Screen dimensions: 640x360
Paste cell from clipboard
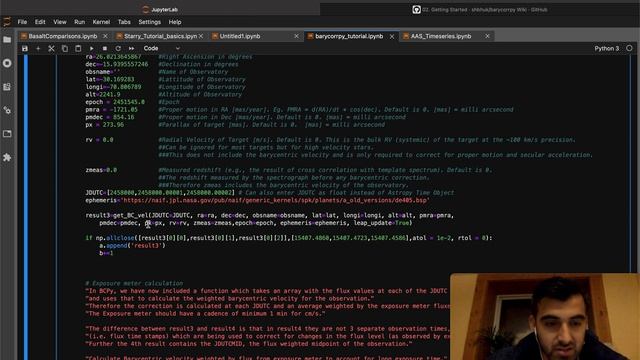[x=78, y=48]
